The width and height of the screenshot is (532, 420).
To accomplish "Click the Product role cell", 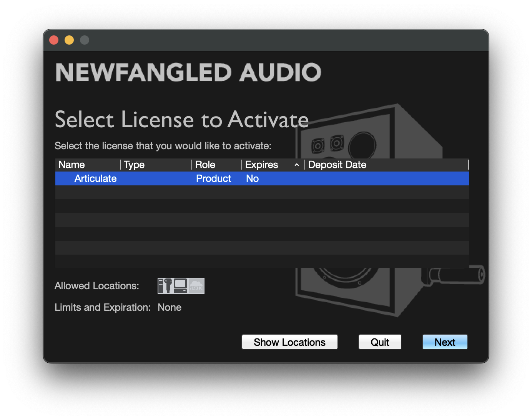I will pos(213,178).
